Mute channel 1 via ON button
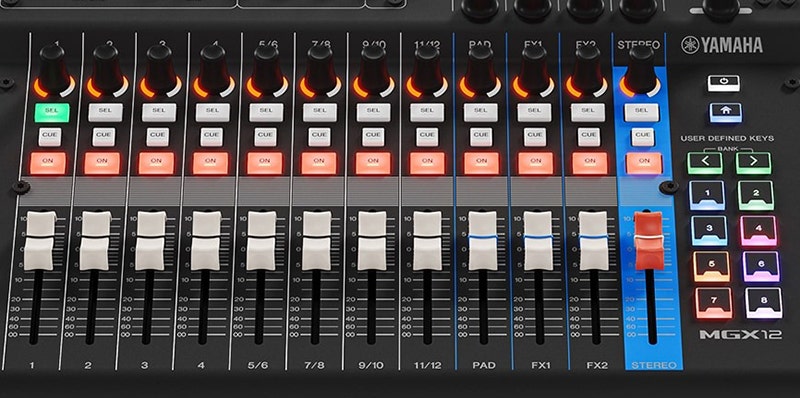The image size is (800, 398). (48, 163)
